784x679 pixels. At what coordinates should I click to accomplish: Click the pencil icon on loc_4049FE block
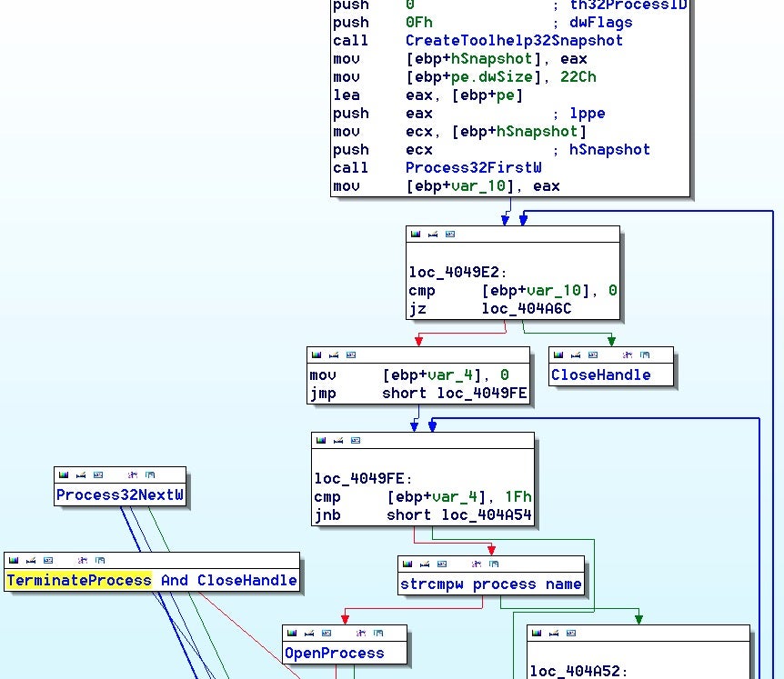tap(337, 441)
